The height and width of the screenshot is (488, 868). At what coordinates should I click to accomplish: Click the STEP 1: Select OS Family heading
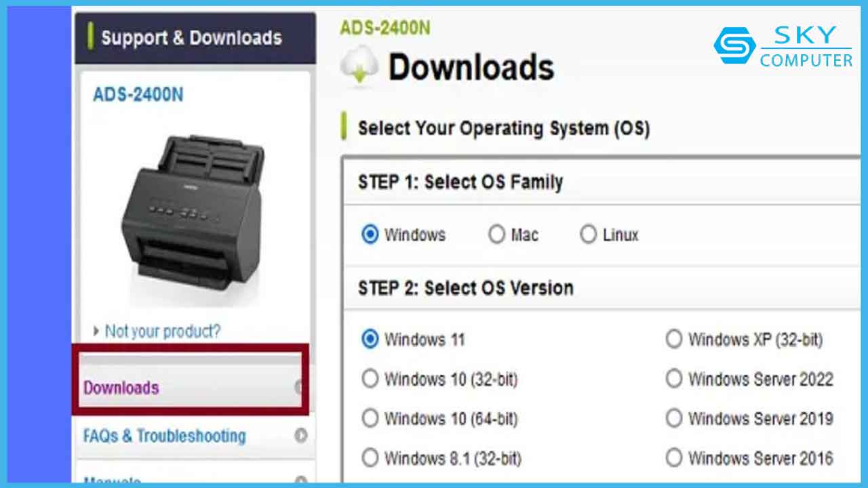coord(460,182)
